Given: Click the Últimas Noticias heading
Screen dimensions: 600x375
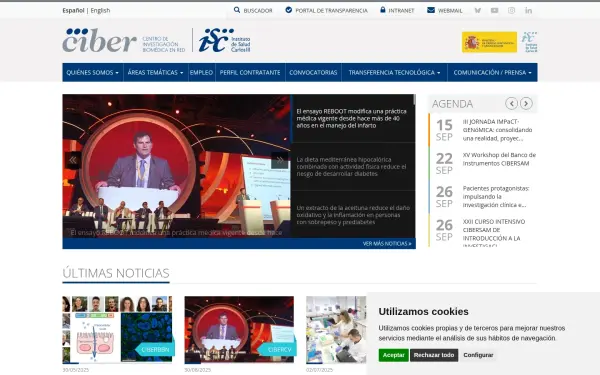Looking at the screenshot, I should coord(116,273).
